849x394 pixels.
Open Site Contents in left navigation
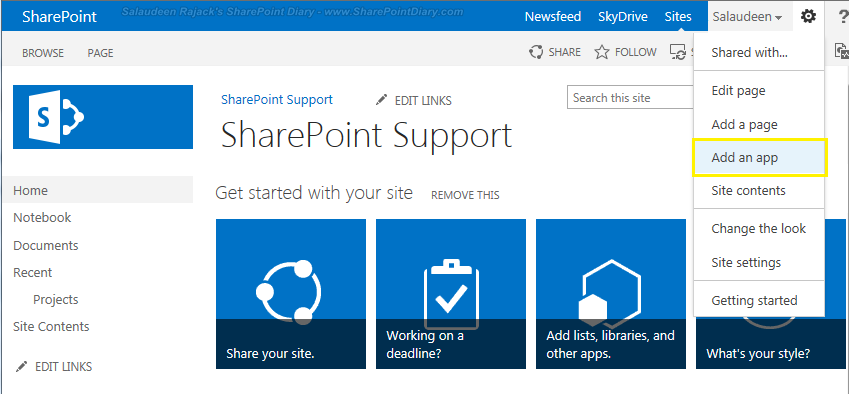tap(51, 326)
